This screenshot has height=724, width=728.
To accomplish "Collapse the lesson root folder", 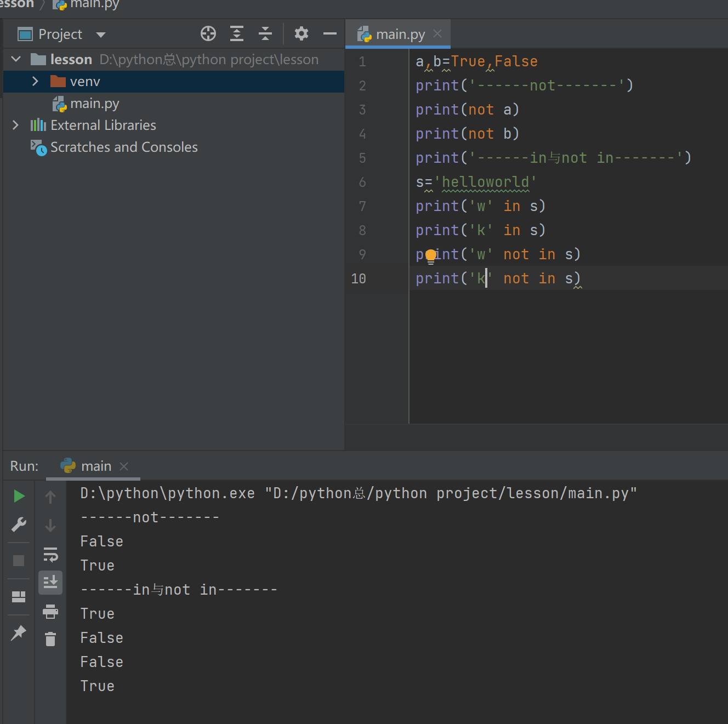I will [x=16, y=59].
